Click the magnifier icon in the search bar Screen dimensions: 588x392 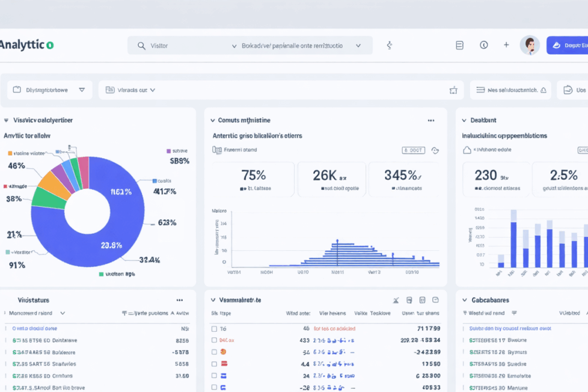coord(141,46)
